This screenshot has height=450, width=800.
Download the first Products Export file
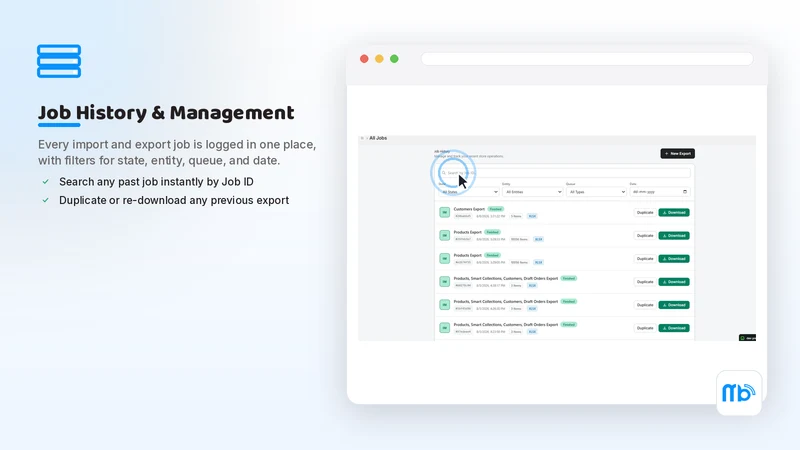(674, 236)
